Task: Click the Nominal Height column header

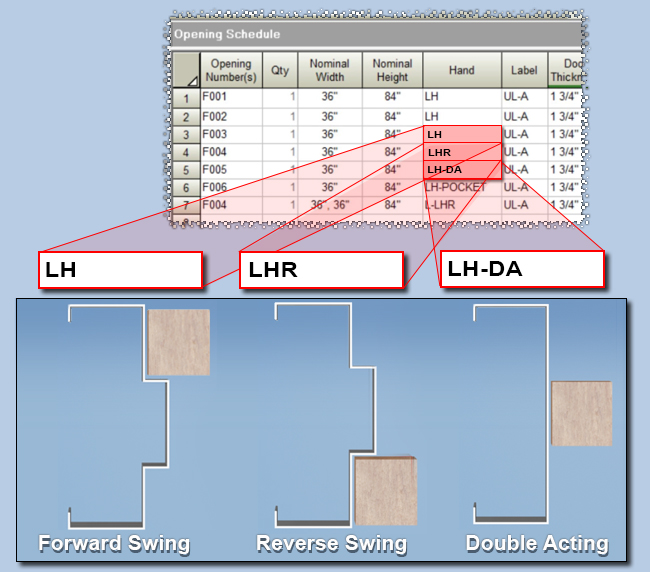Action: 392,70
